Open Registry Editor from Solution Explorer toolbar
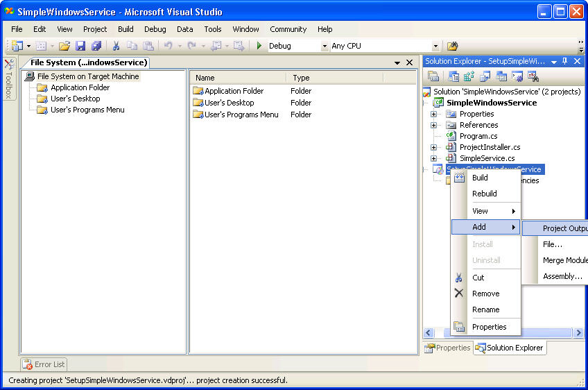588x390 pixels. (469, 76)
